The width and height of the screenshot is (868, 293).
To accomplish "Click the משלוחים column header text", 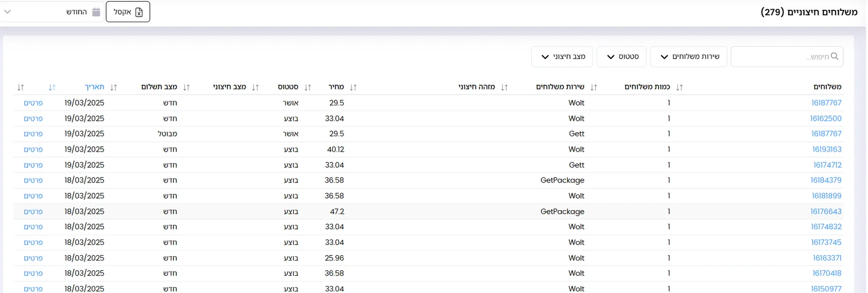I will (827, 87).
